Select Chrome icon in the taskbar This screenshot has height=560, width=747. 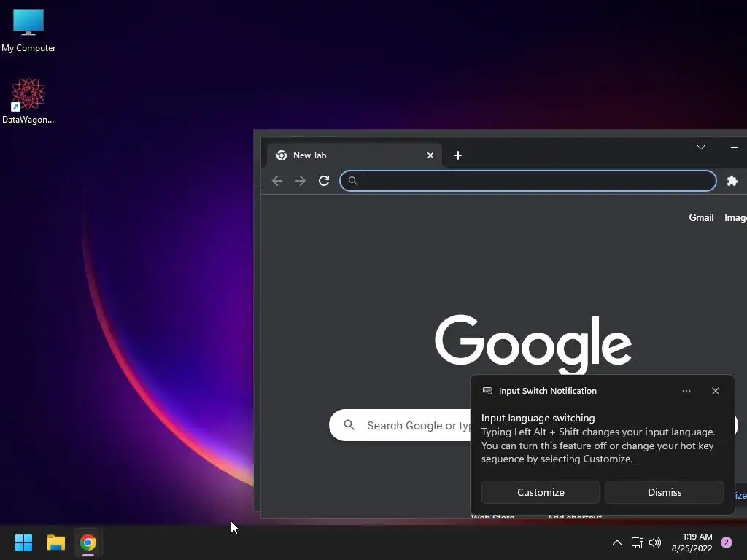coord(88,542)
